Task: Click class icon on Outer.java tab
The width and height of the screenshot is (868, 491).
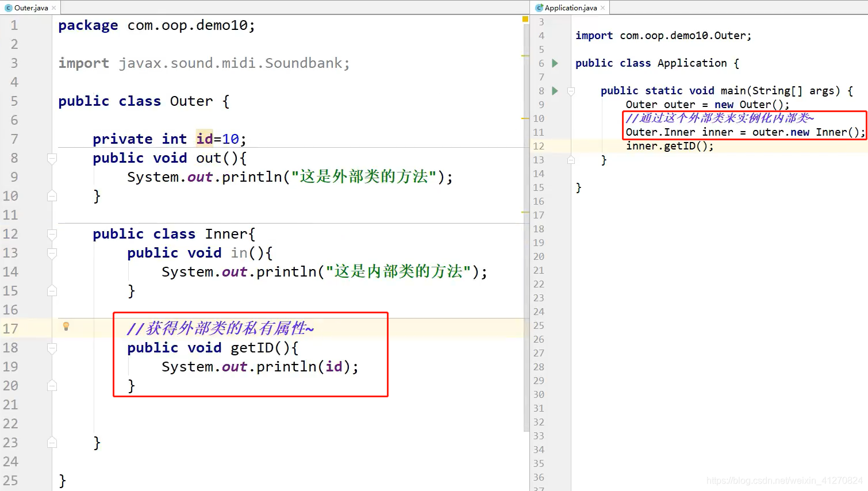Action: pyautogui.click(x=8, y=8)
